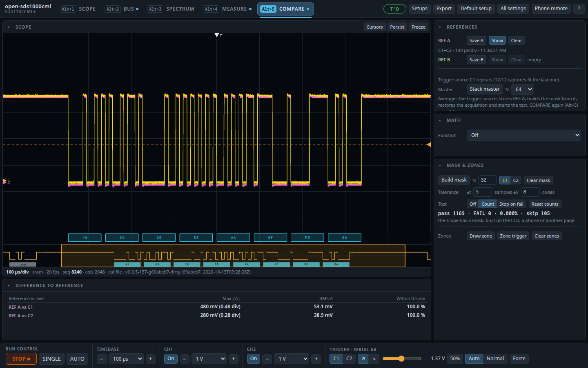Decrease timebase with the minus button
This screenshot has width=588, height=368.
(102, 359)
